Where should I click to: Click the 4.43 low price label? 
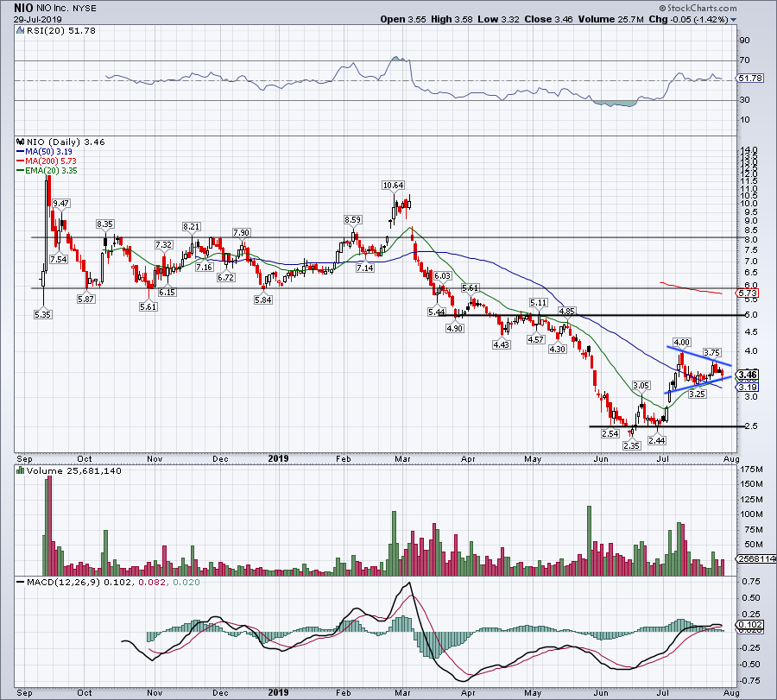(501, 344)
